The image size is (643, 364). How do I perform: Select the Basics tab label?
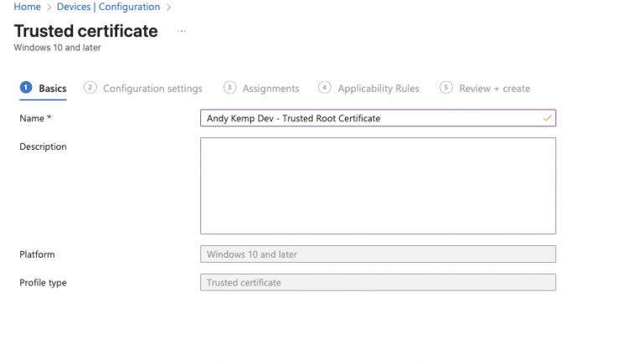(x=53, y=89)
